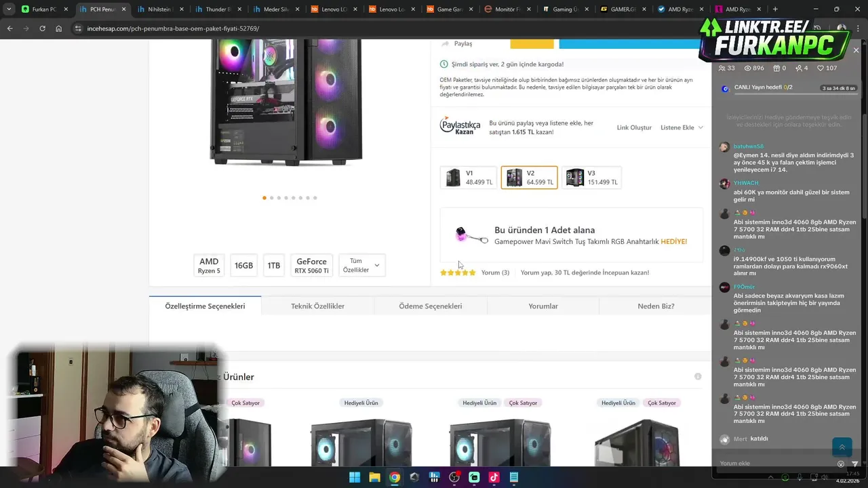Image resolution: width=868 pixels, height=488 pixels.
Task: Click batuhwn58's avatar in chat
Action: point(724,147)
